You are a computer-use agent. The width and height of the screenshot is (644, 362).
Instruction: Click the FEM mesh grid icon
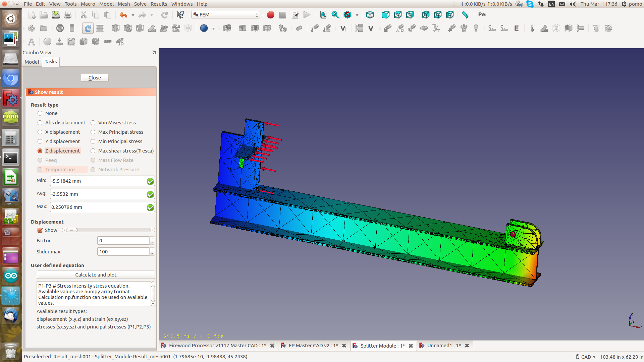tap(100, 28)
